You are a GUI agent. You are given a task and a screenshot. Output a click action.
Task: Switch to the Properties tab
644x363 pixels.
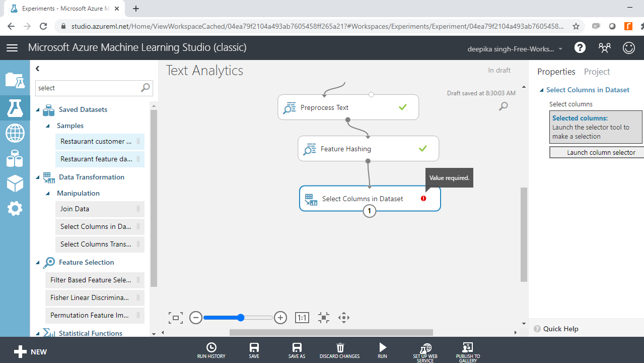[556, 72]
